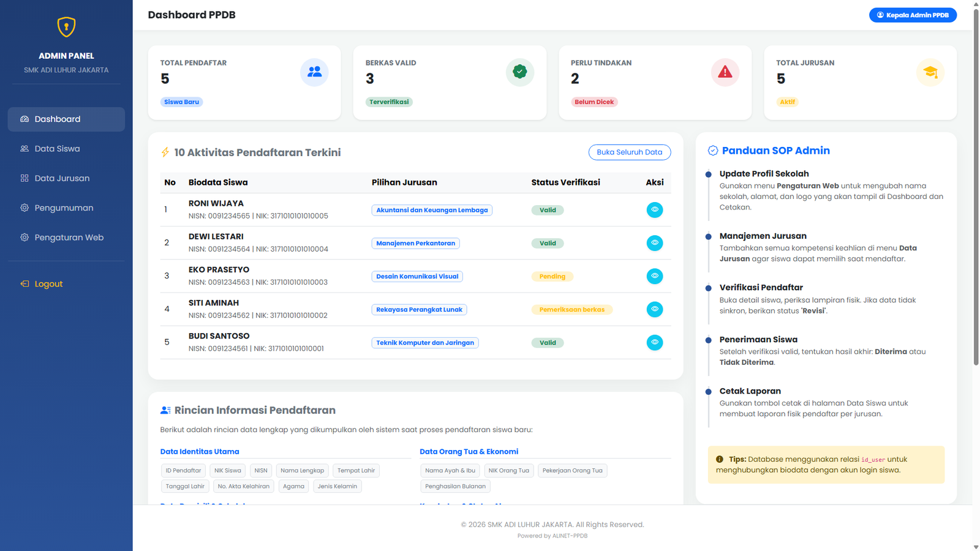Click the Perlu Tindakan warning triangle icon

click(725, 72)
